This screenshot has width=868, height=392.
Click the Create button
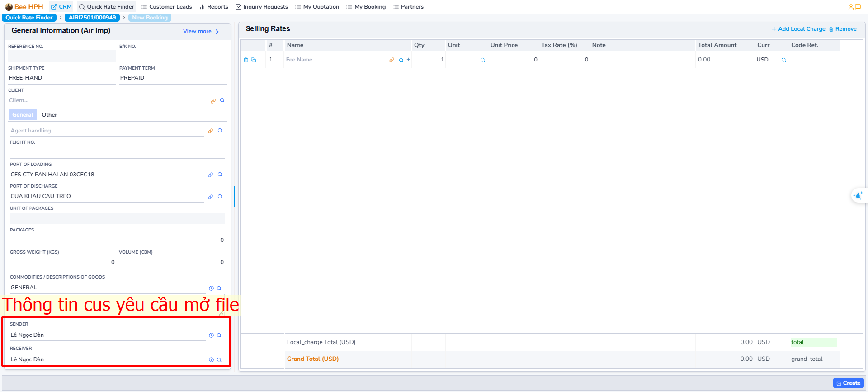(x=849, y=383)
